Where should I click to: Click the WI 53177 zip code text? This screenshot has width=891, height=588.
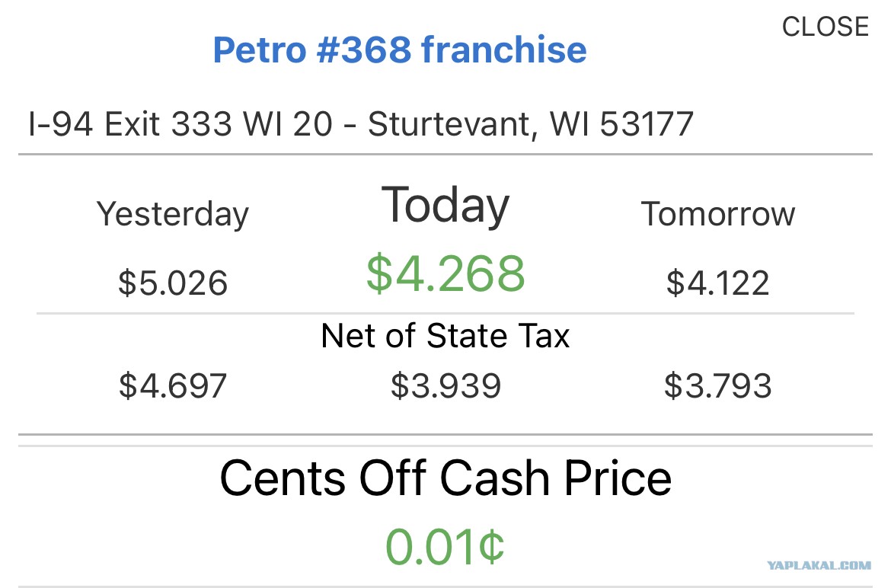click(621, 124)
